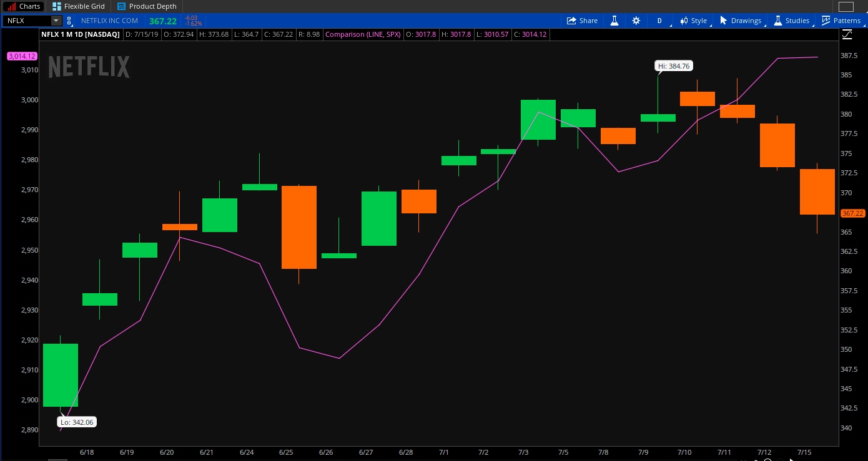868x461 pixels.
Task: Click the NETFLIX INC COM company name
Action: pos(109,21)
